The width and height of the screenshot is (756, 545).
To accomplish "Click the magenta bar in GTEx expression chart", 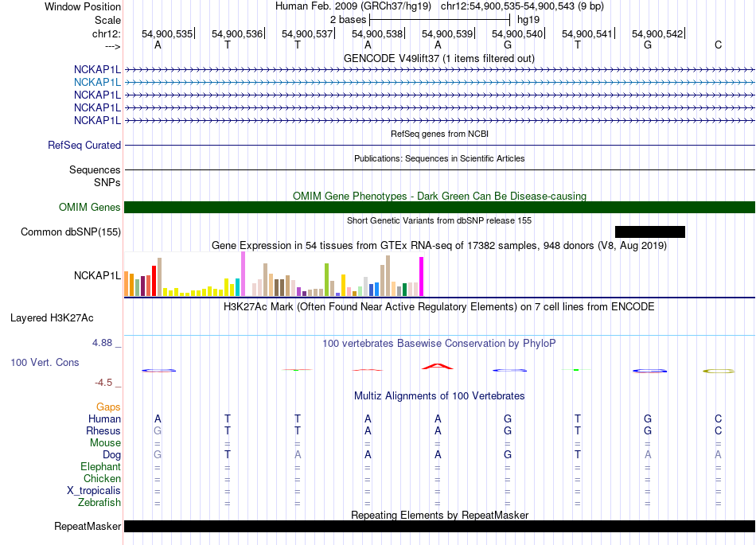I will coord(421,278).
